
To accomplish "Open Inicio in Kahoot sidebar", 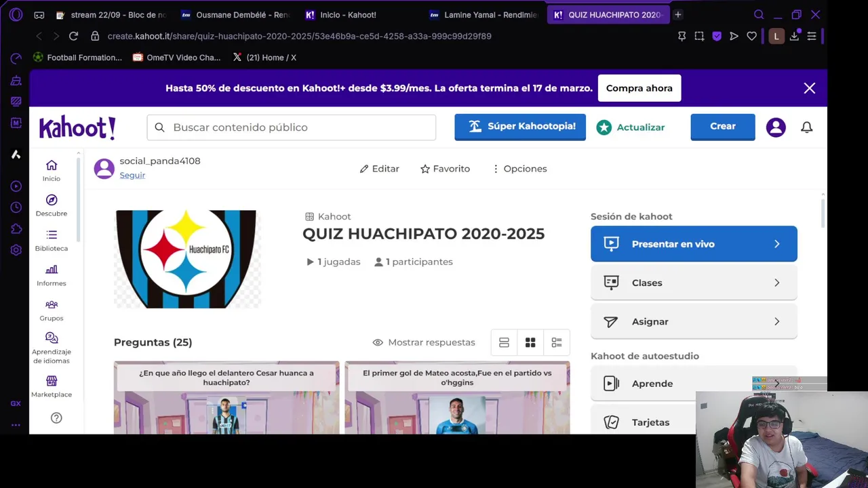I will [x=52, y=170].
